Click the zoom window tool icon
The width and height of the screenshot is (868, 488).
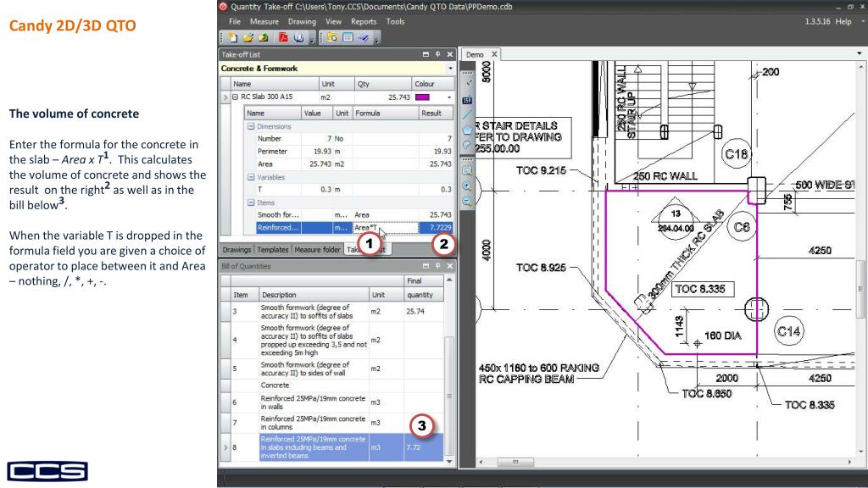click(x=467, y=170)
